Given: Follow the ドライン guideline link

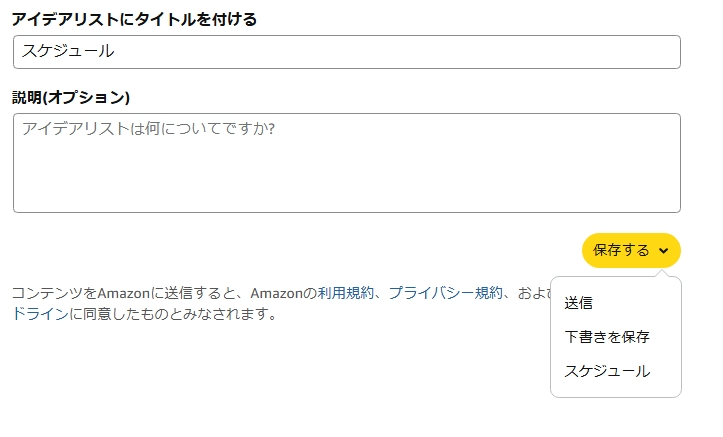Looking at the screenshot, I should (x=40, y=314).
